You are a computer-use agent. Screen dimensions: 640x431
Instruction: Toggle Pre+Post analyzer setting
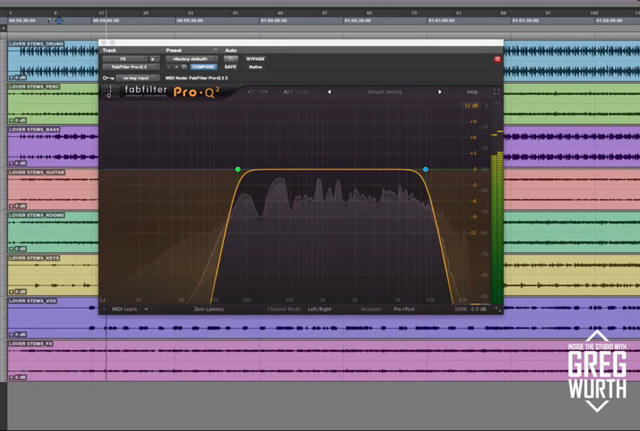click(x=404, y=309)
